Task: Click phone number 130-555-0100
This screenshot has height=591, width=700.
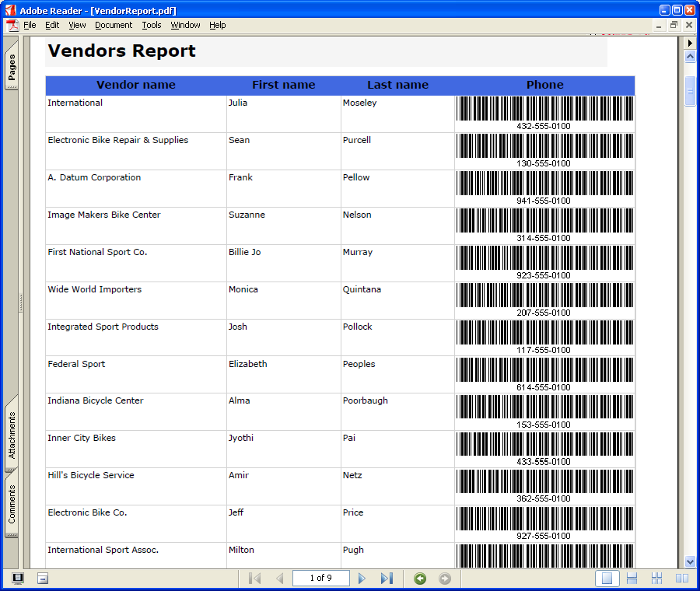Action: point(544,164)
